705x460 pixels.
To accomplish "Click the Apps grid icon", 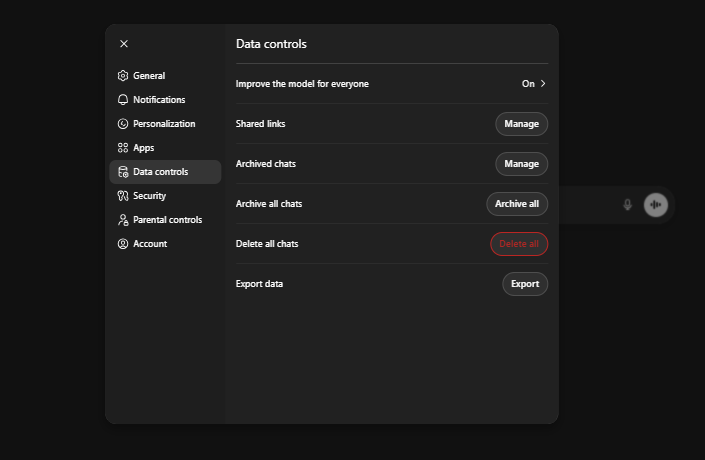I will [x=123, y=148].
